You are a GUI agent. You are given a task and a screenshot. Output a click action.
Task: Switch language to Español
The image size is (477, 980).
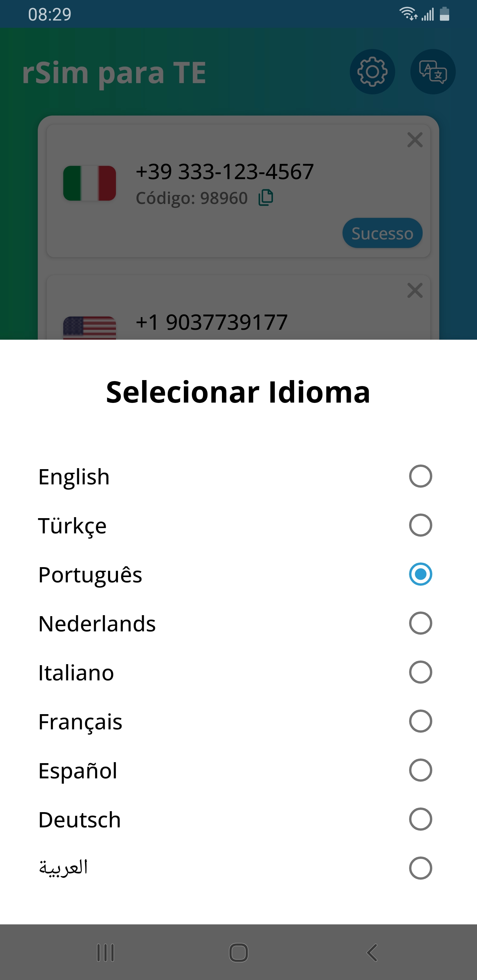420,770
